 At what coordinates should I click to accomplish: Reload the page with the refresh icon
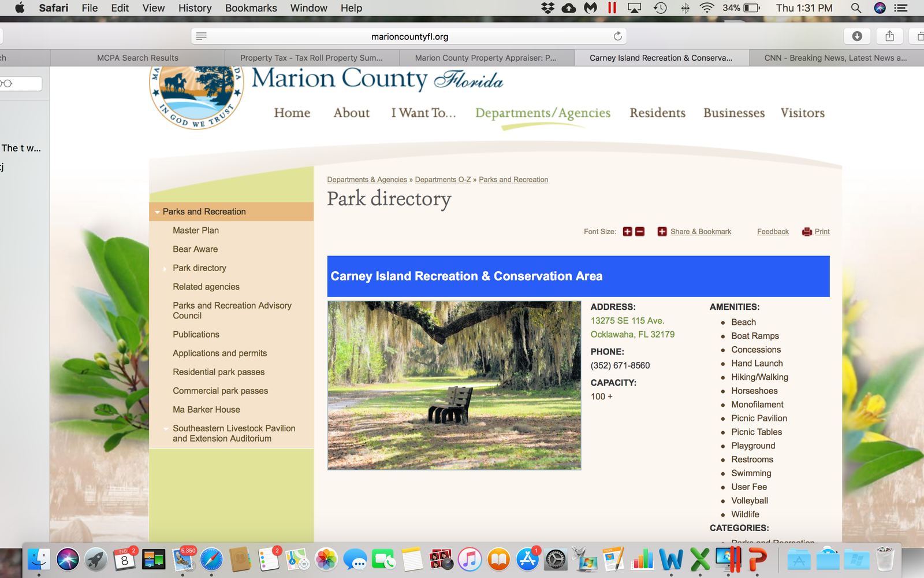tap(618, 36)
